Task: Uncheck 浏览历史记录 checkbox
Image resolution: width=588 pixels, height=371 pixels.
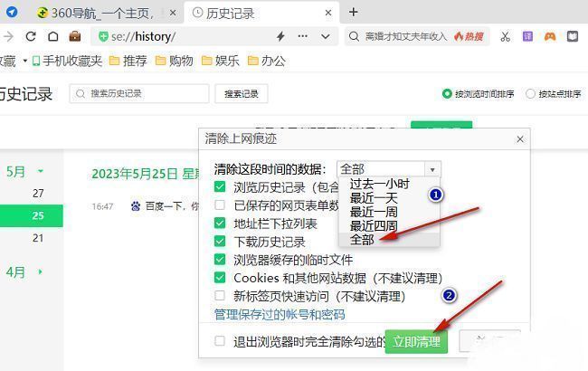Action: pos(220,186)
